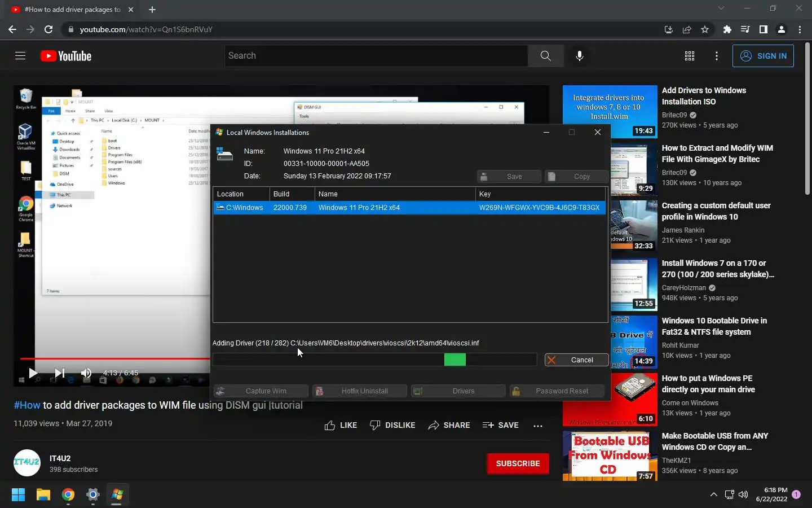Subscribe to the IT4U2 channel

[518, 463]
